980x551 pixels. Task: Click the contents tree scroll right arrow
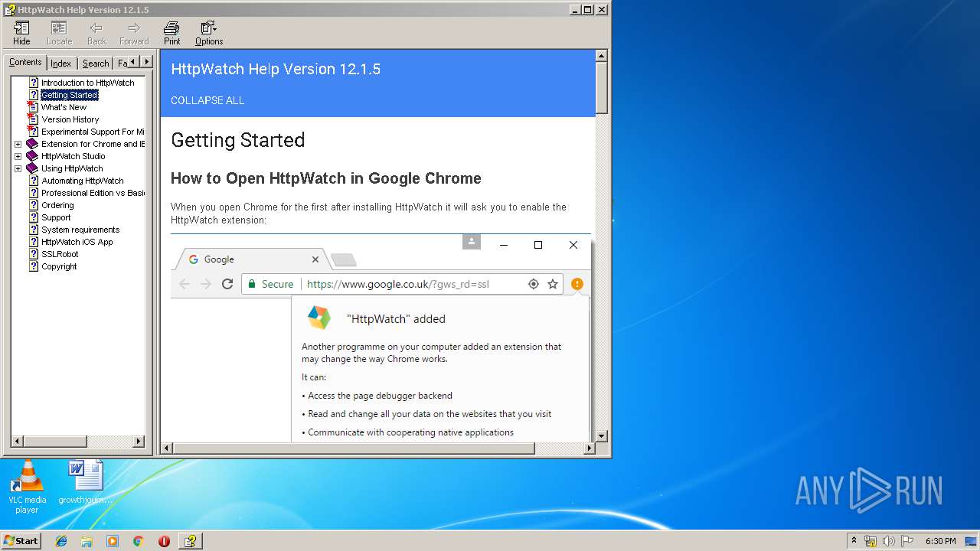click(x=139, y=441)
